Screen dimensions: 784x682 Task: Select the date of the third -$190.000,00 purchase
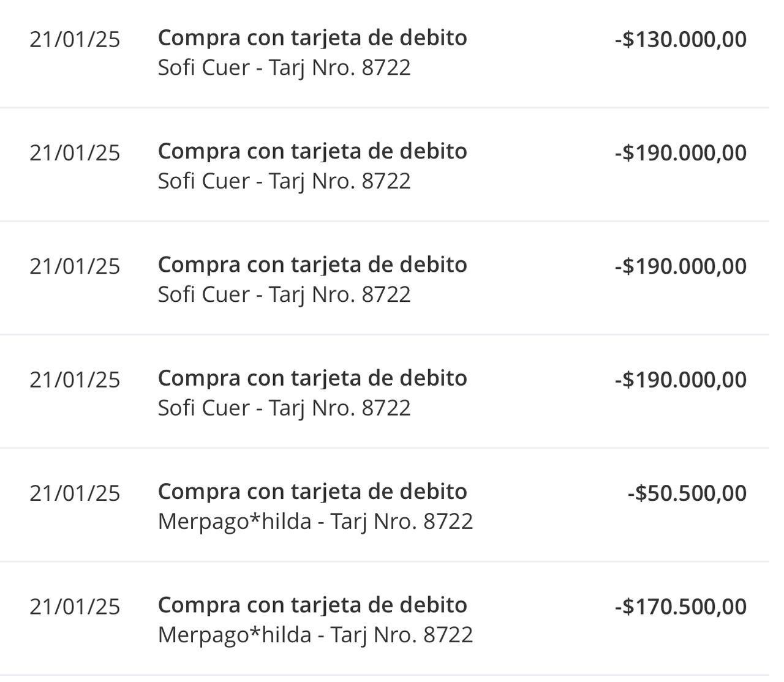pyautogui.click(x=75, y=380)
